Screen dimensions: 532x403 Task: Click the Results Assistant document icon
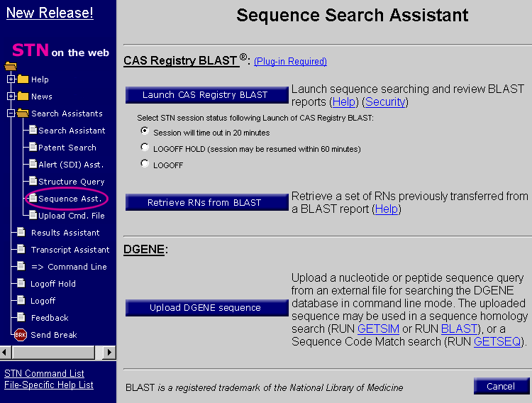pos(21,232)
